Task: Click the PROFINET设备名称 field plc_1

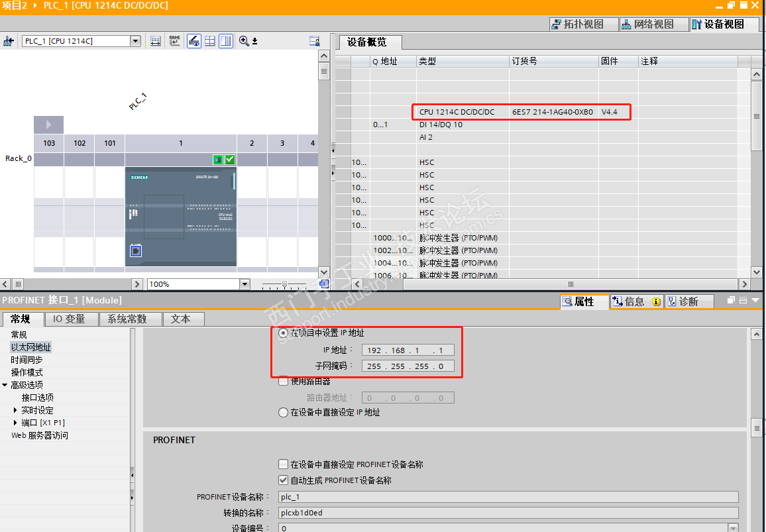Action: (x=508, y=497)
